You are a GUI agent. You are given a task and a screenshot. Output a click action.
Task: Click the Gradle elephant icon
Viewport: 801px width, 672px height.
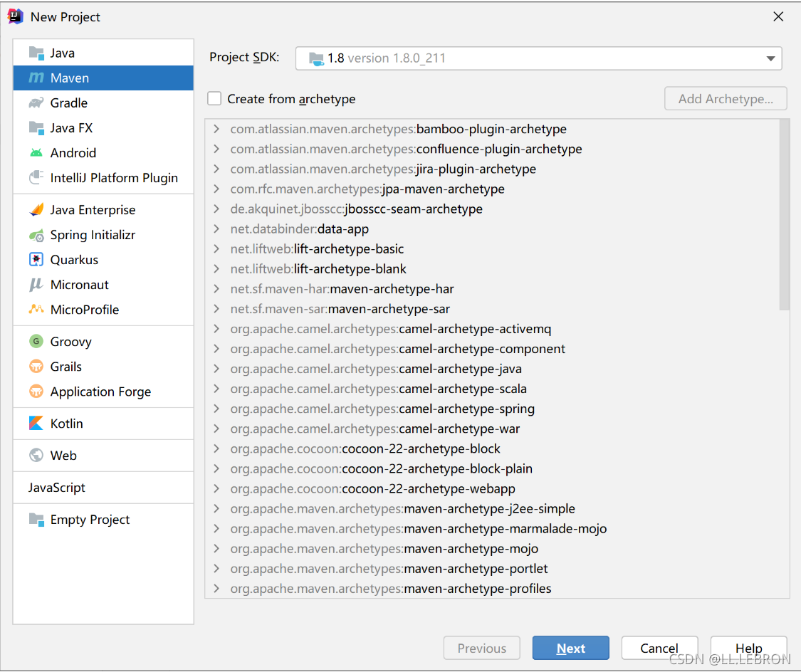(36, 103)
